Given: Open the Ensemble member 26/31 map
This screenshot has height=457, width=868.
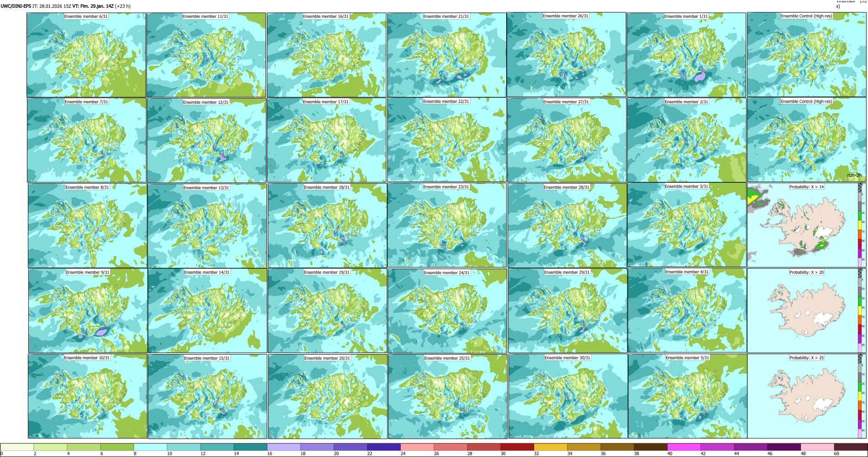Looking at the screenshot, I should click(x=566, y=54).
